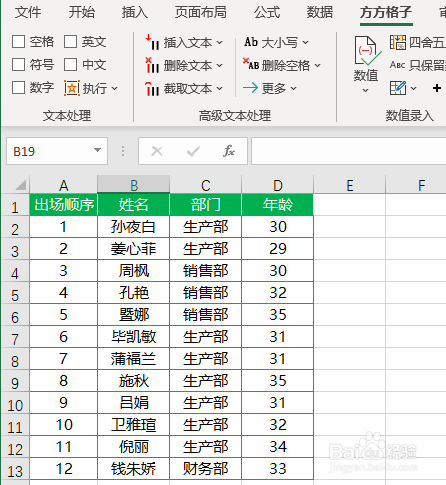This screenshot has height=485, width=446.
Task: Open the 文件 menu tab
Action: click(28, 12)
